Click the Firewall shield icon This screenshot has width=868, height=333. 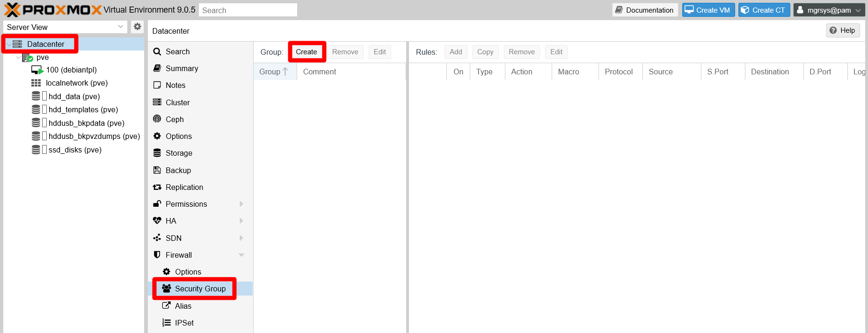[x=157, y=255]
